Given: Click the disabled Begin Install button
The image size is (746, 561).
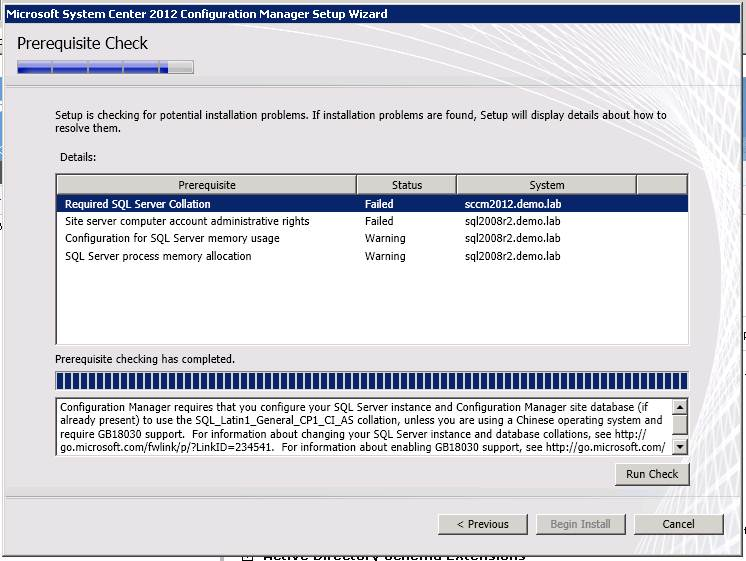Looking at the screenshot, I should [x=580, y=524].
